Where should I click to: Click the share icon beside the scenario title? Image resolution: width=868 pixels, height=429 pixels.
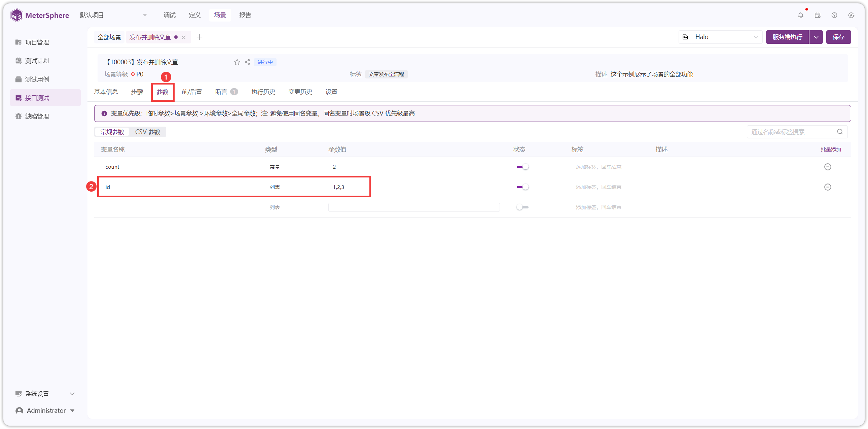[247, 62]
